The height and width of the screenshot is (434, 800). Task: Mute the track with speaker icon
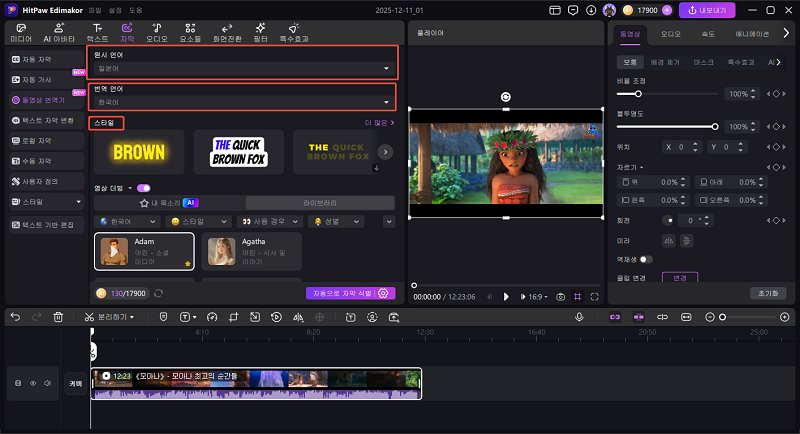click(47, 383)
